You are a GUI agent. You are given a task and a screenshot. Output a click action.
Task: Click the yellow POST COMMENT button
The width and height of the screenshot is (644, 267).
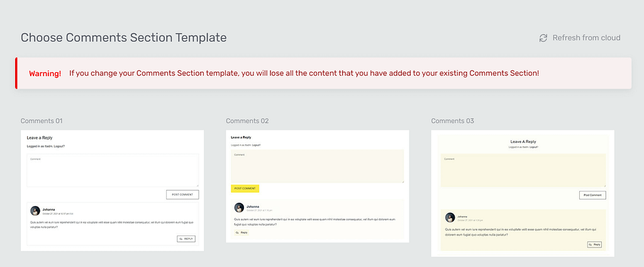(245, 188)
